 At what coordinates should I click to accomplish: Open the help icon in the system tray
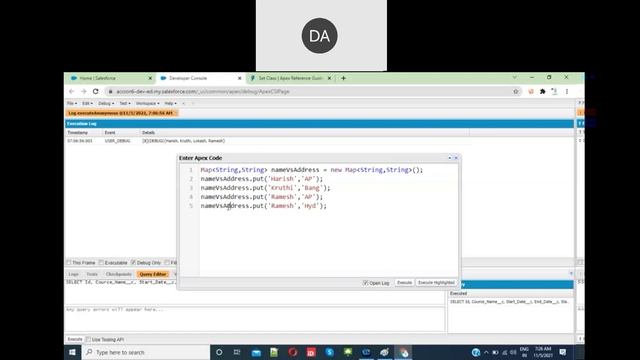[x=476, y=352]
